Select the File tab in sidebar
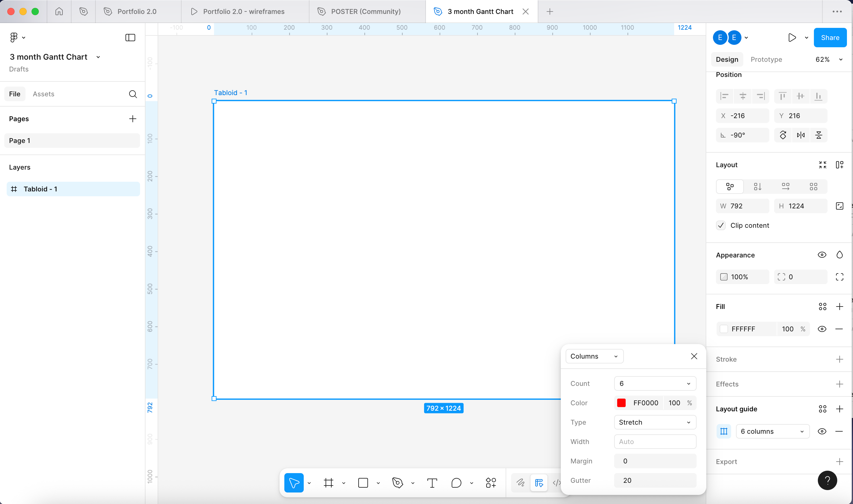853x504 pixels. click(15, 94)
